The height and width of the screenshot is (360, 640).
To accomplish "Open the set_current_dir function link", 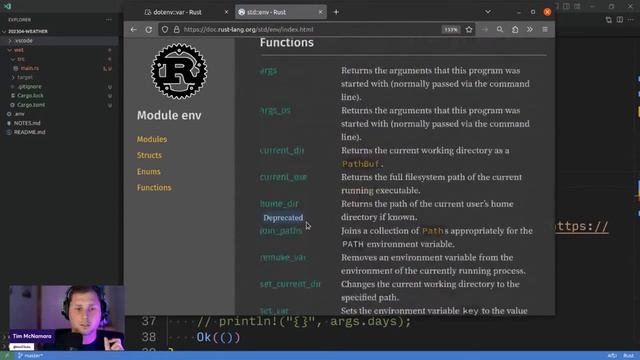I will point(290,284).
